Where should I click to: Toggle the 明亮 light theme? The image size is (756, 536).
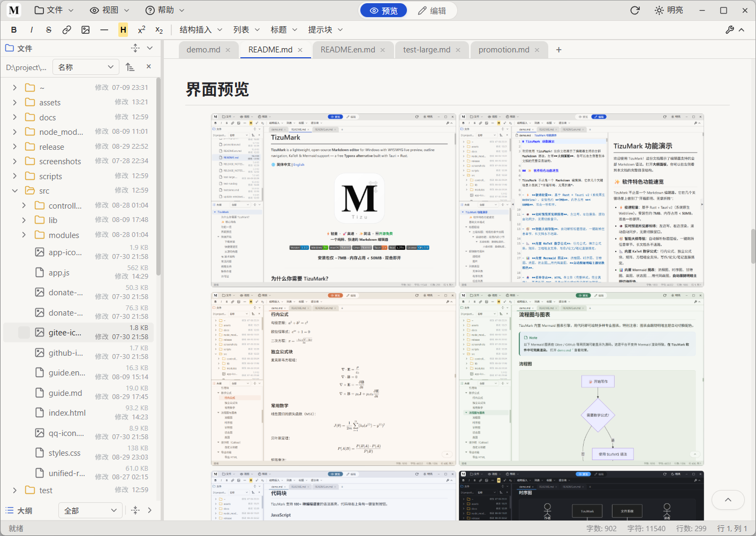point(669,10)
